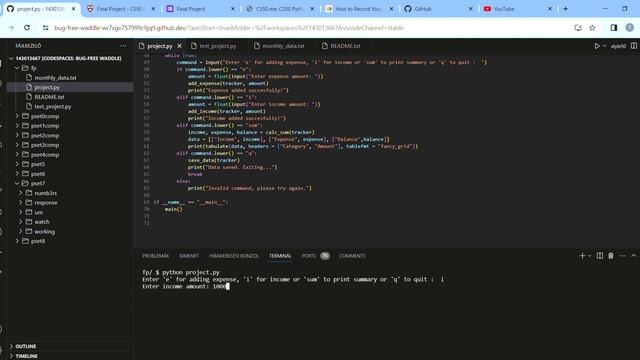
Task: Click the browser address bar URL
Action: click(229, 28)
